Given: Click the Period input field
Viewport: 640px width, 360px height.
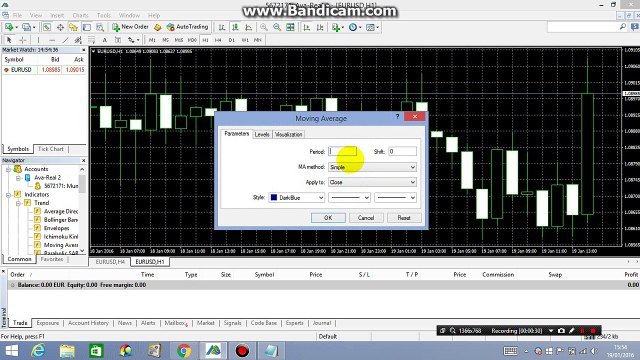Looking at the screenshot, I should [342, 151].
